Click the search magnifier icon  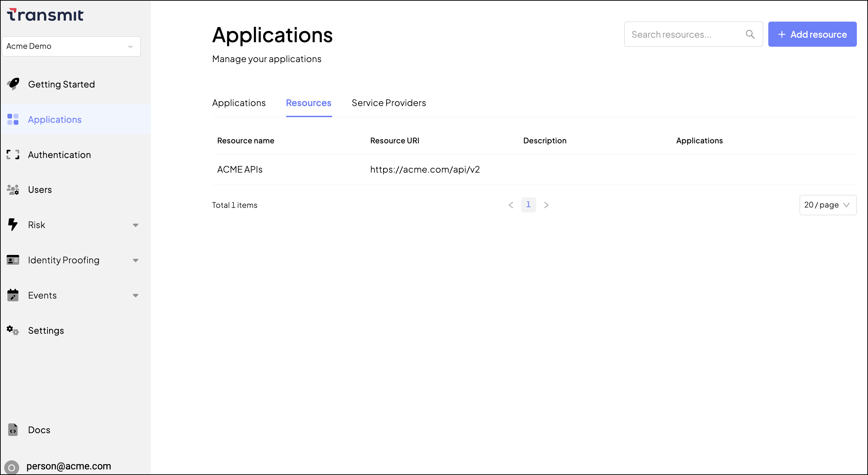coord(750,34)
